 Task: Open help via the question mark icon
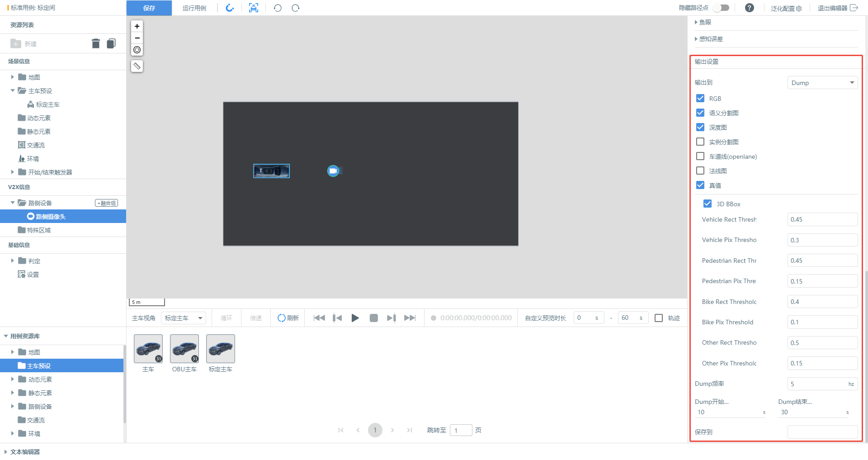(750, 8)
